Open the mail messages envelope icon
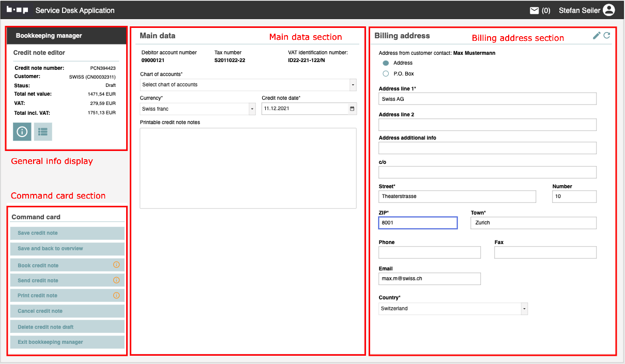 click(535, 10)
